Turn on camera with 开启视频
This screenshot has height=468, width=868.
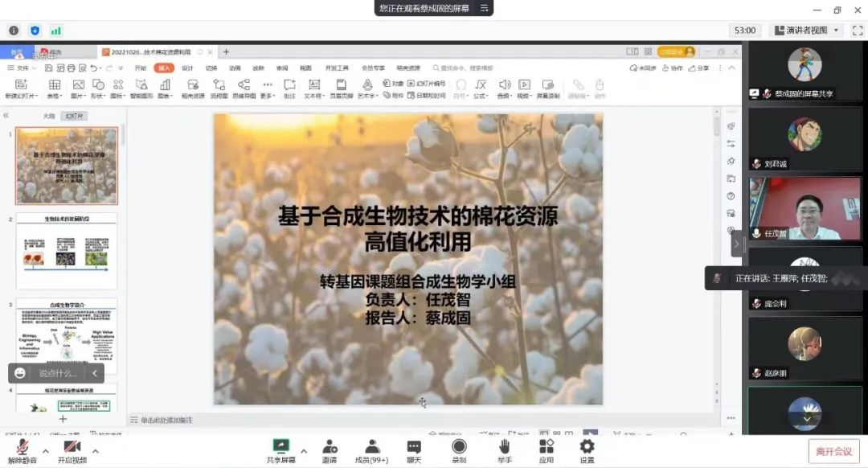[72, 447]
